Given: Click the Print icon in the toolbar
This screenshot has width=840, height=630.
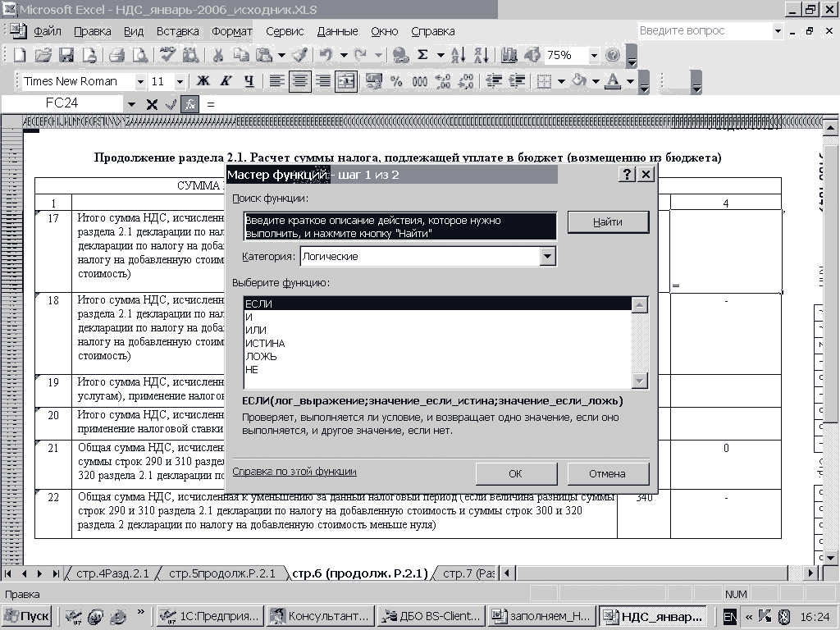Looking at the screenshot, I should [116, 56].
